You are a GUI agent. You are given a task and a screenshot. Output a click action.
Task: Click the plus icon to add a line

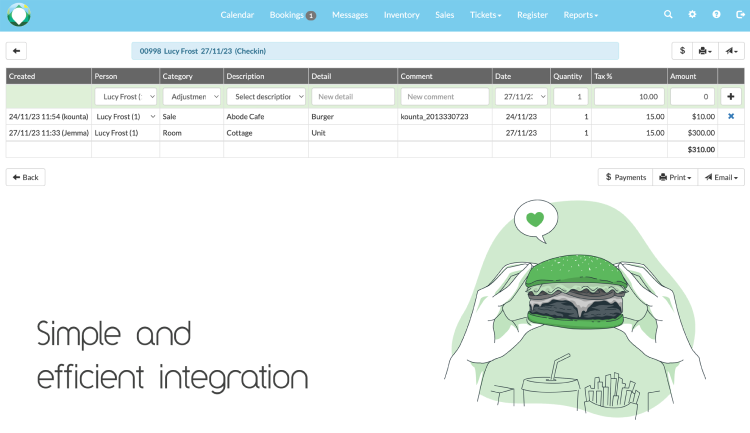731,97
